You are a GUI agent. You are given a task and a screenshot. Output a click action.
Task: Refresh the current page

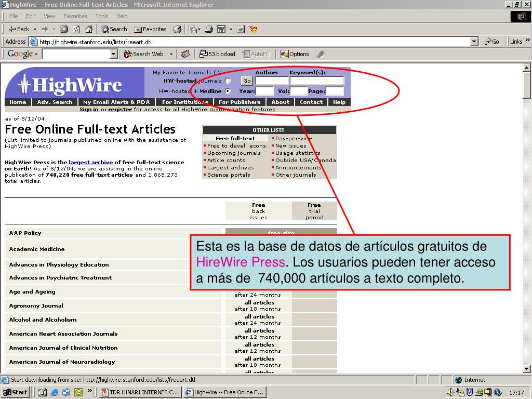pyautogui.click(x=76, y=29)
